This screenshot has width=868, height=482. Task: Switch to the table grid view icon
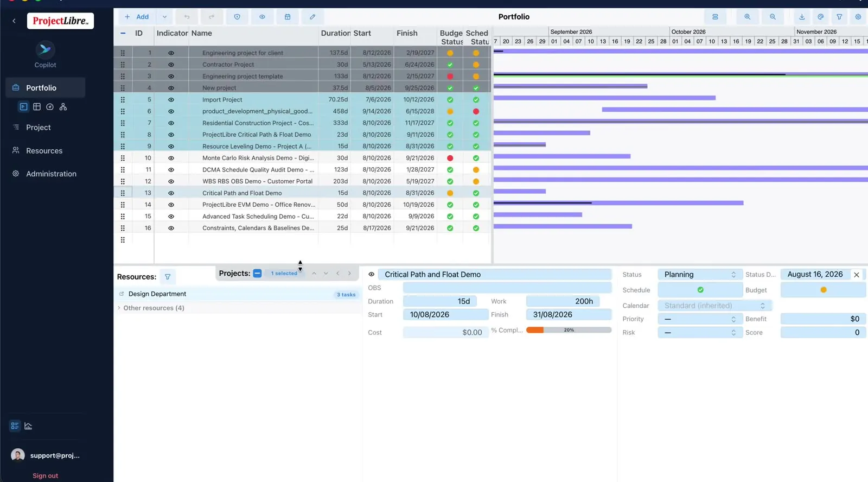tap(37, 107)
